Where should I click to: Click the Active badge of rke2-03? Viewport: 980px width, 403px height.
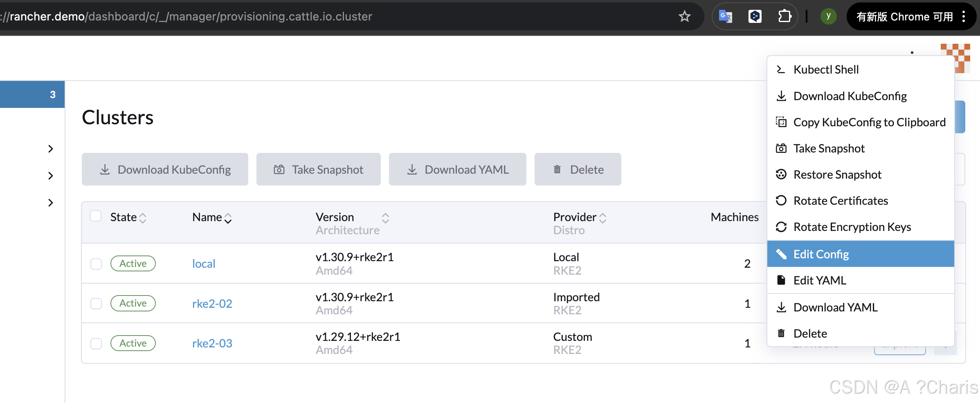coord(133,343)
